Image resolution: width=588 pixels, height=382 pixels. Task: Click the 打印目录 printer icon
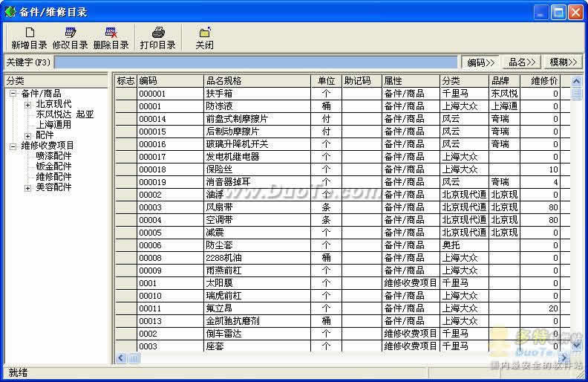click(x=158, y=33)
